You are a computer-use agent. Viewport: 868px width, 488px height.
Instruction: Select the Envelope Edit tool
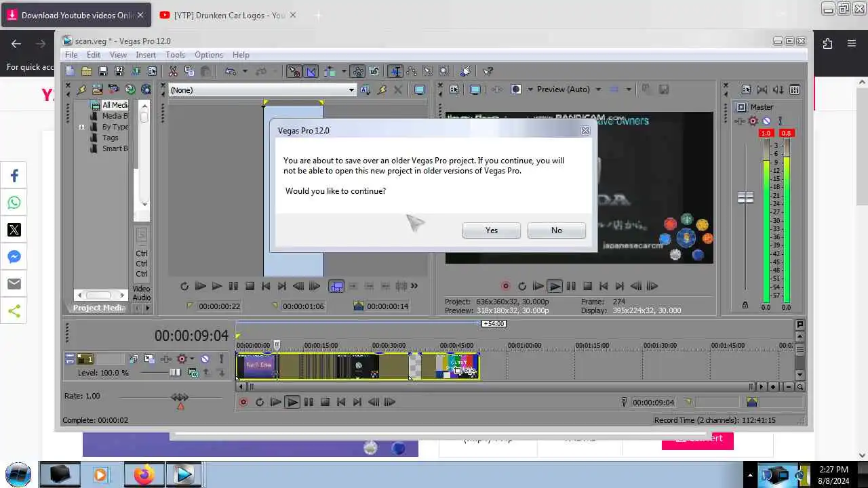[412, 71]
